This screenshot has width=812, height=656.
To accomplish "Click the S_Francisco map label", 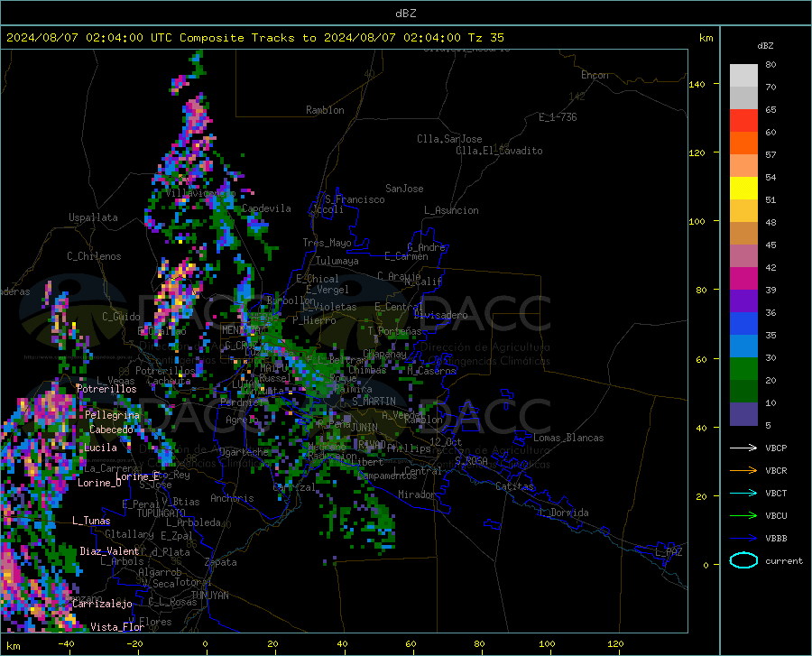I will click(355, 199).
